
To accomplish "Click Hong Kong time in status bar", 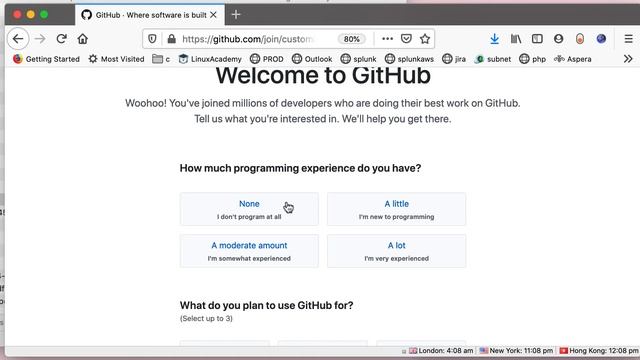I will pos(599,351).
